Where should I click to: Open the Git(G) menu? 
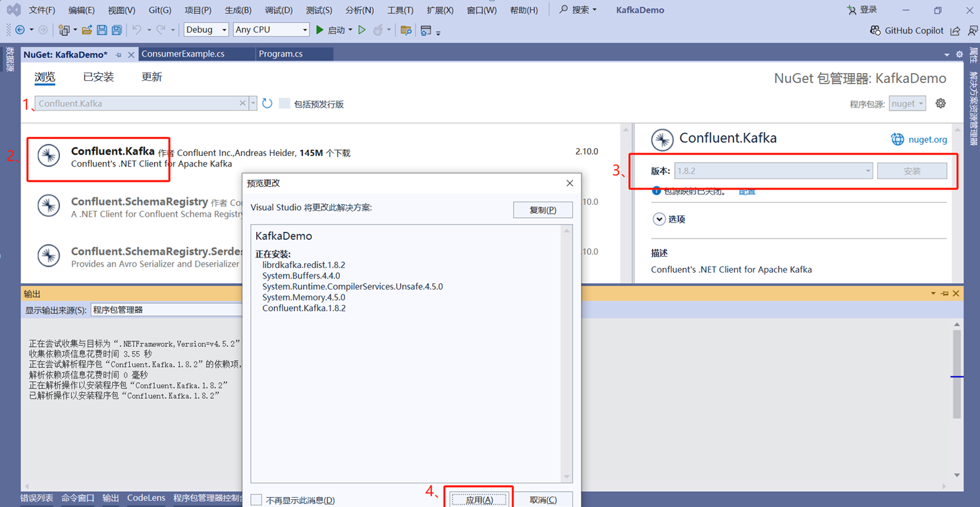click(x=159, y=10)
